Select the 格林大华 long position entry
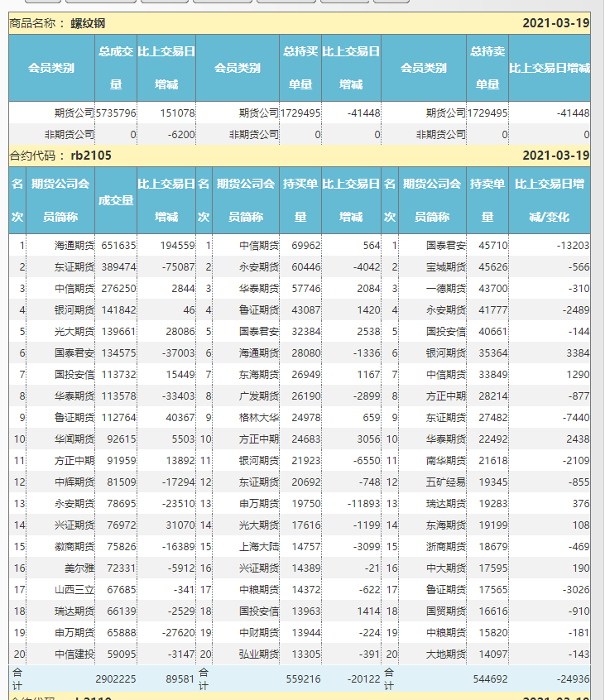This screenshot has width=605, height=700. point(258,418)
